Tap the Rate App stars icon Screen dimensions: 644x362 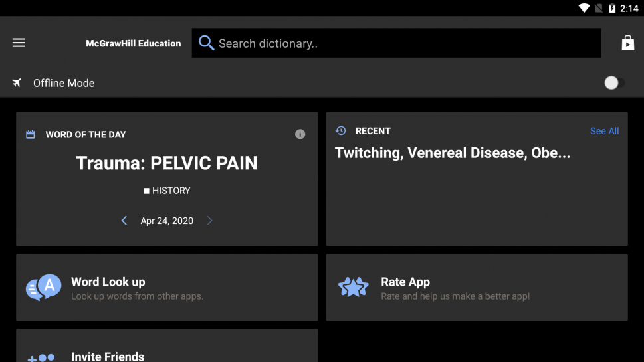(353, 287)
